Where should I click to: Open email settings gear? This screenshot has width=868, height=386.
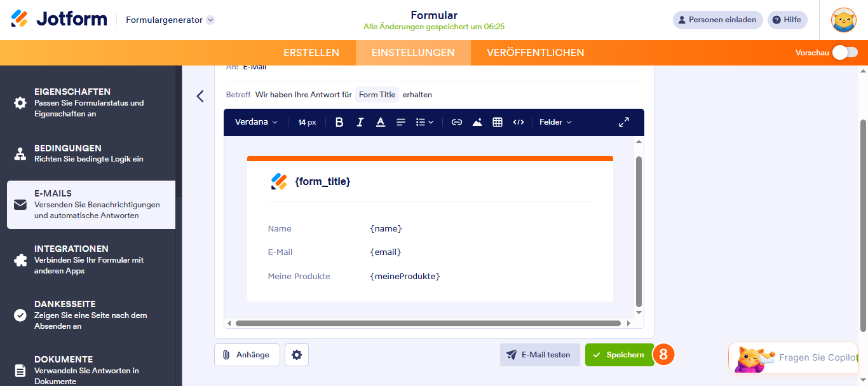pos(297,355)
